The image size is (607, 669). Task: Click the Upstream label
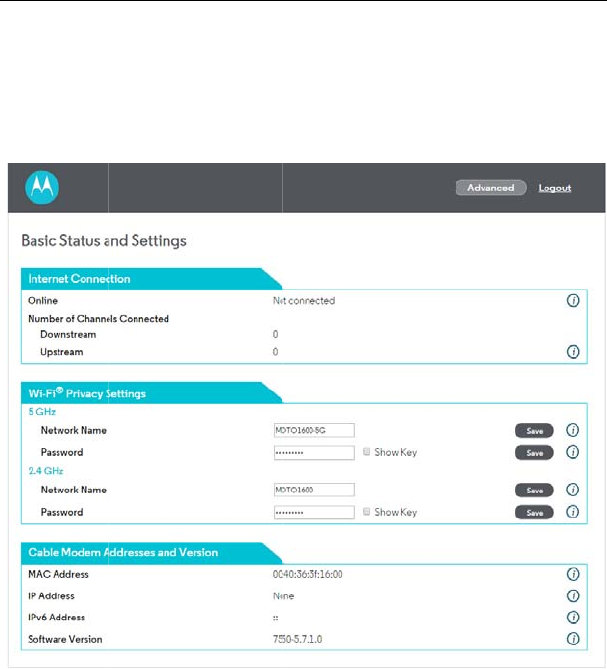62,352
